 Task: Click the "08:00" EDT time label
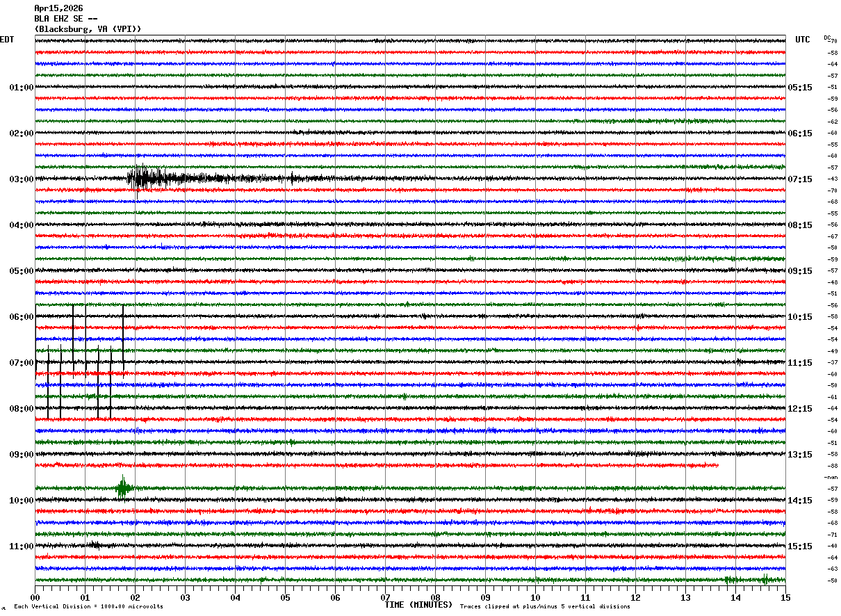(x=22, y=409)
